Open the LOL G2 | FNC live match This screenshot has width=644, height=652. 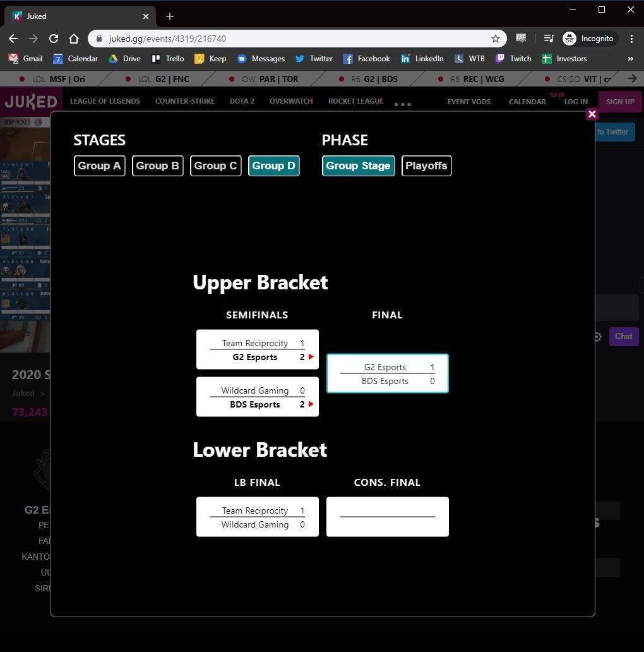(x=157, y=79)
